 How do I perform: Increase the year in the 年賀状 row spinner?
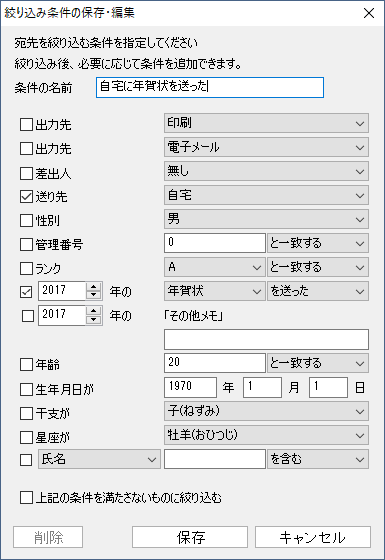pyautogui.click(x=94, y=287)
